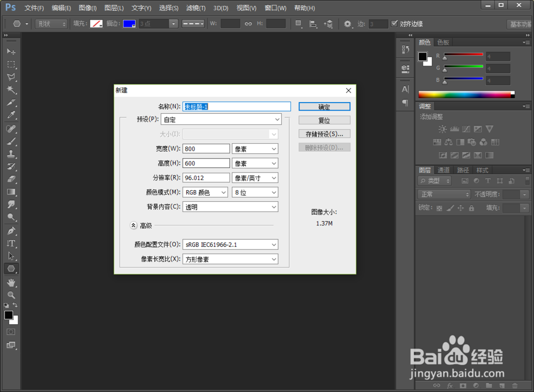
Task: Open the 颜色模式 dropdown
Action: click(205, 192)
